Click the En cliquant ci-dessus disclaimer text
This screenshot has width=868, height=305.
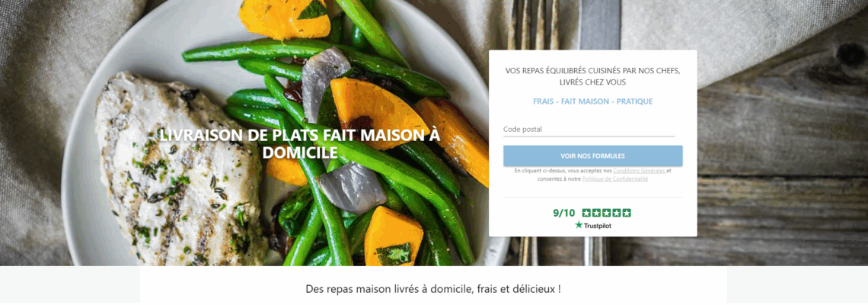(592, 175)
